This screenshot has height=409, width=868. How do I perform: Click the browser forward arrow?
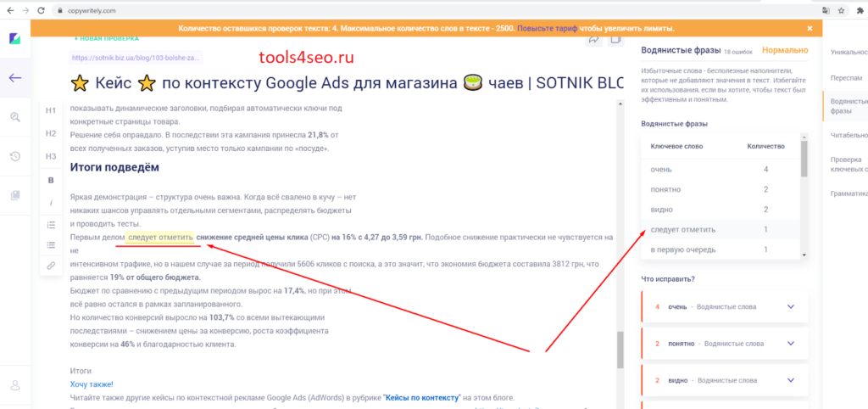[25, 10]
